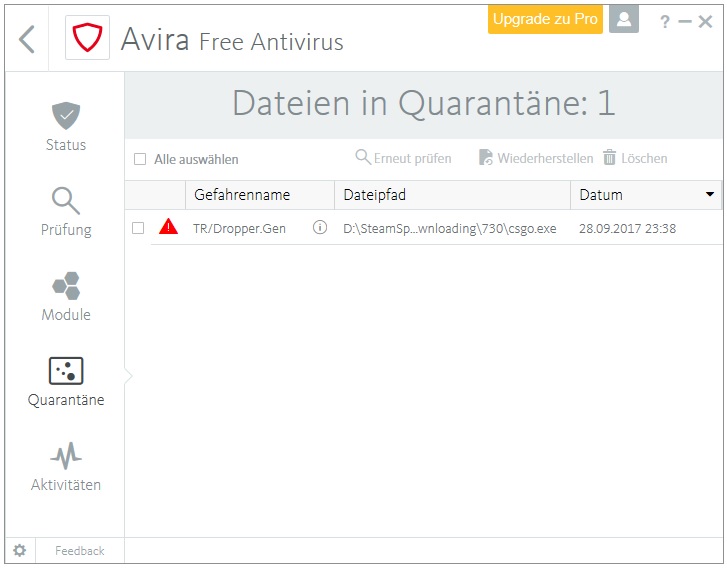727x568 pixels.
Task: Open the Module hexagons section
Action: [x=66, y=297]
